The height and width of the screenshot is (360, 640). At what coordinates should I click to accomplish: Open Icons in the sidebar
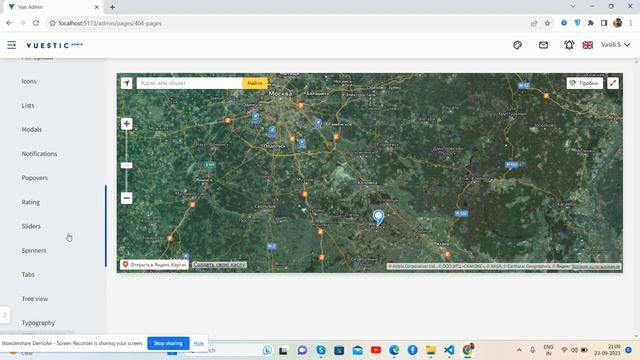coord(29,81)
